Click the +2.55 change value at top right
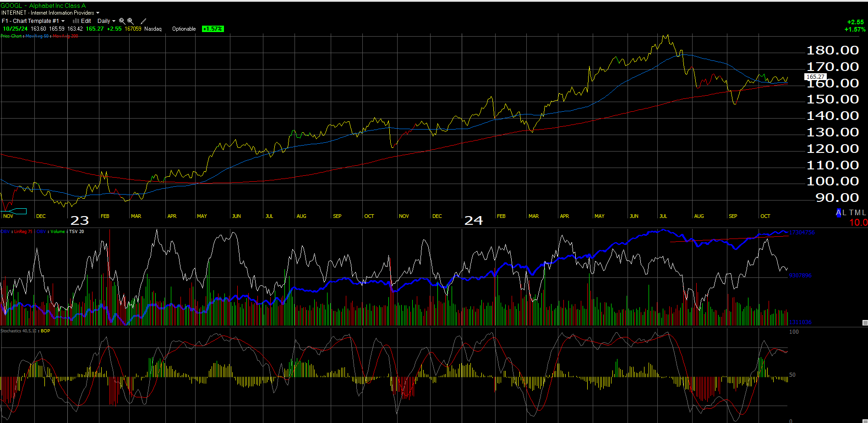 pos(855,22)
